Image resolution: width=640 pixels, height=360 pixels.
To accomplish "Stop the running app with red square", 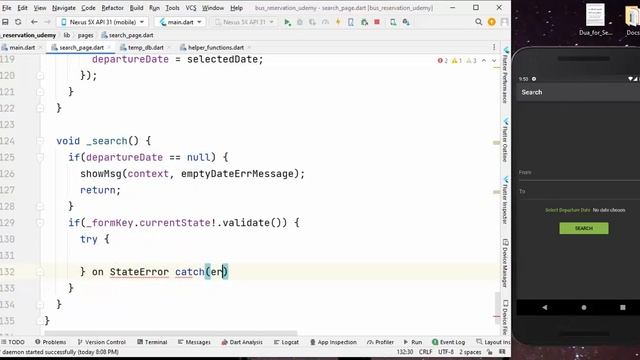I will tap(377, 22).
